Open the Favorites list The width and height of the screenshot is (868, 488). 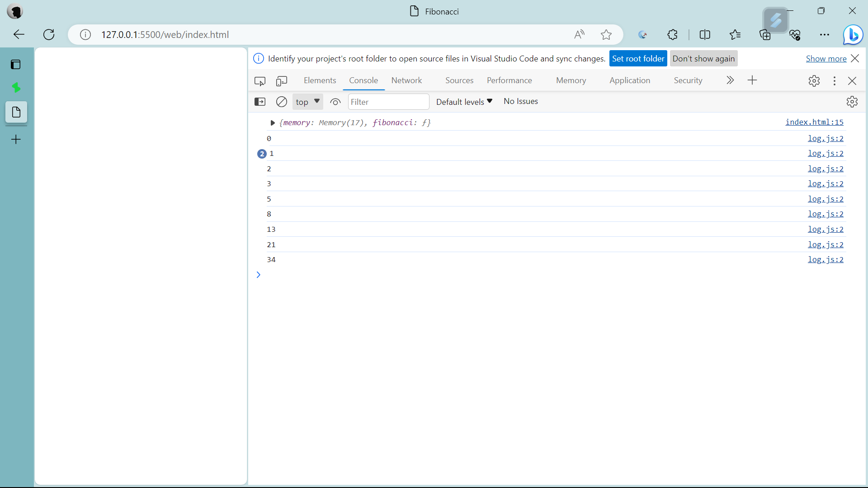[735, 34]
